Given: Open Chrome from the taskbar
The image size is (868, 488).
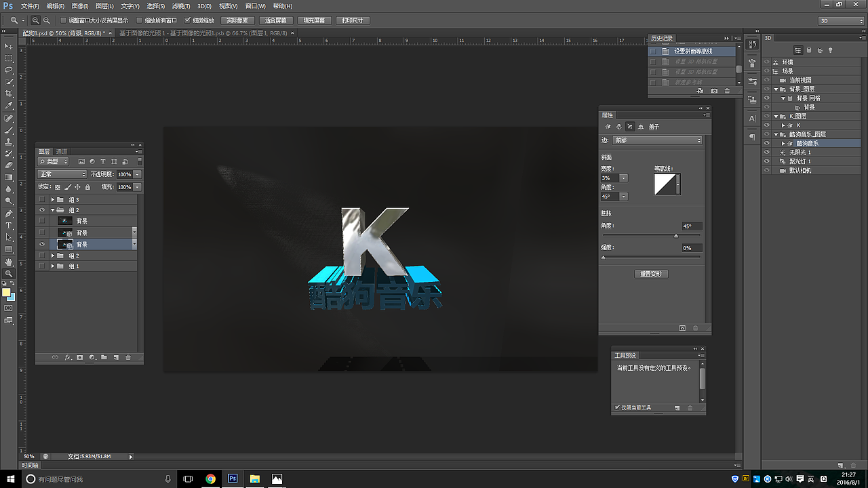Looking at the screenshot, I should [x=211, y=479].
